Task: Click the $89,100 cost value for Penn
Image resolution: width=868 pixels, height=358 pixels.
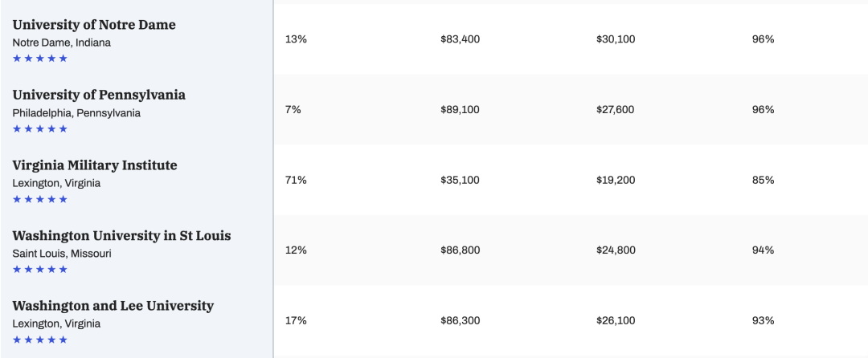Action: tap(460, 109)
